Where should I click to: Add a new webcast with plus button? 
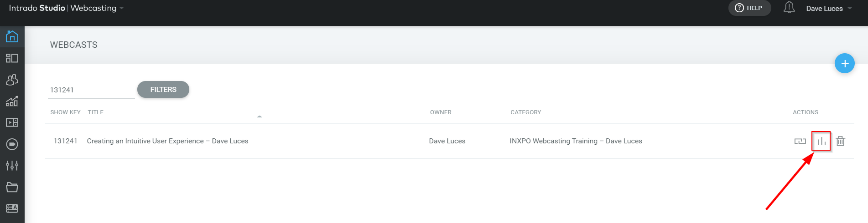[x=844, y=63]
